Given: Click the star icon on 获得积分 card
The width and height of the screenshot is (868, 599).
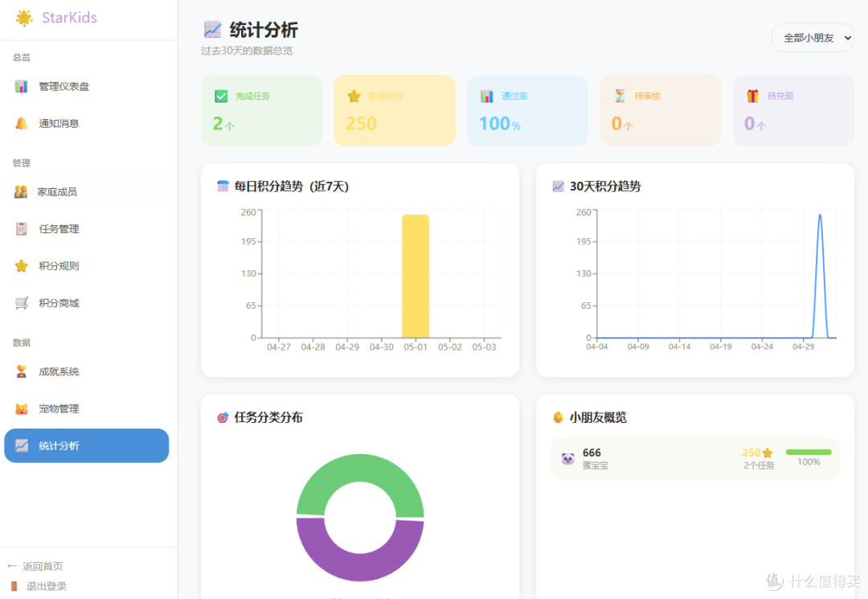Looking at the screenshot, I should (354, 96).
